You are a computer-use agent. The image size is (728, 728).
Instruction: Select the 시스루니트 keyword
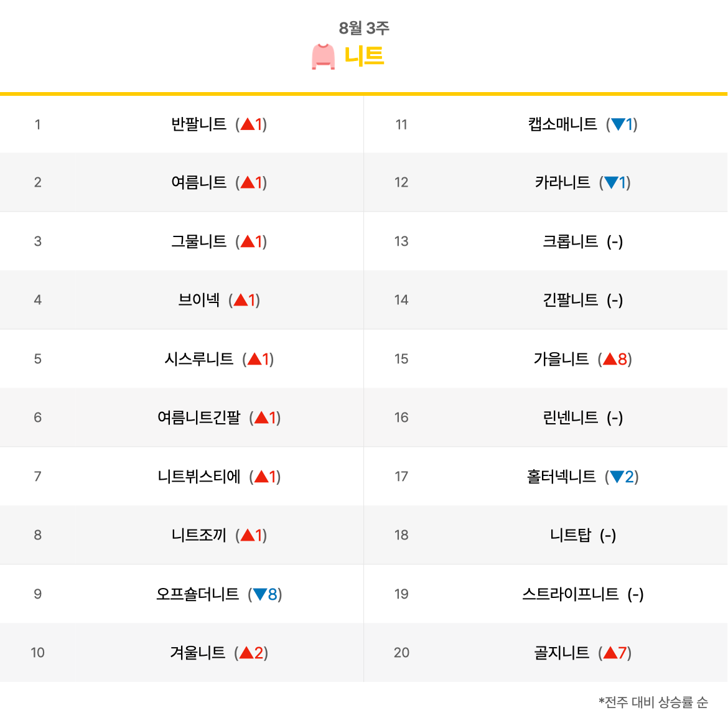click(x=198, y=359)
